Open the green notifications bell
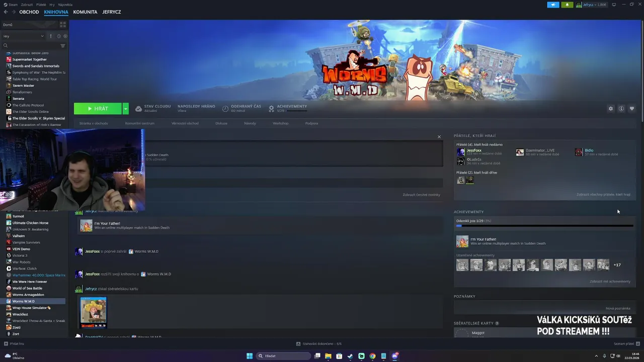Screen dimensions: 644x362 click(568, 5)
